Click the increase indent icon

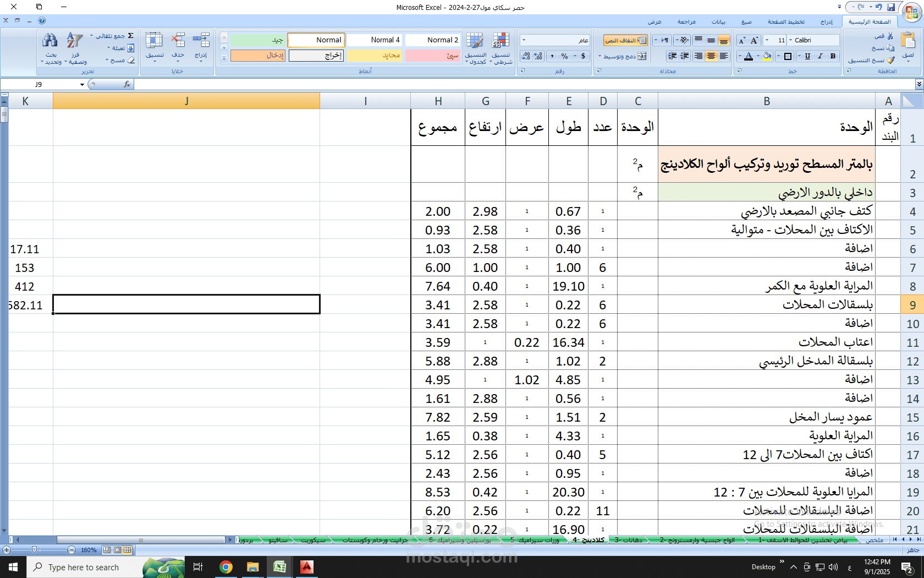pos(672,56)
